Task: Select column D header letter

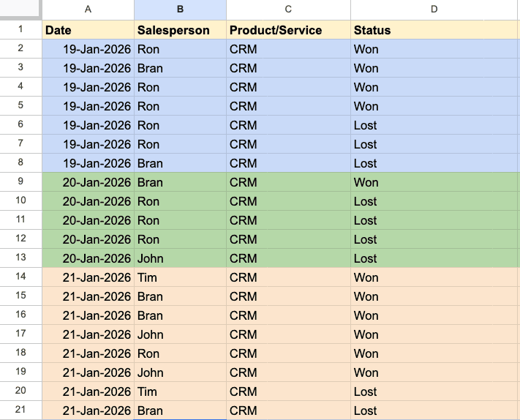Action: [x=434, y=10]
